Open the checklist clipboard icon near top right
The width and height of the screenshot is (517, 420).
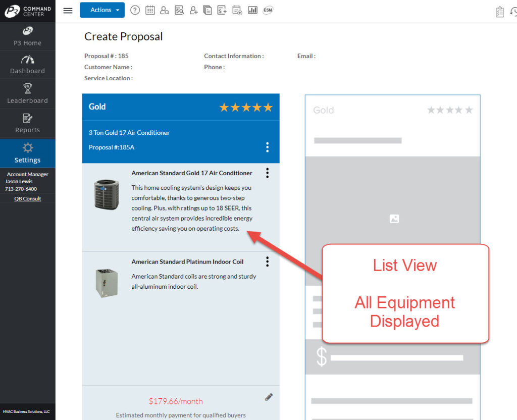click(499, 12)
